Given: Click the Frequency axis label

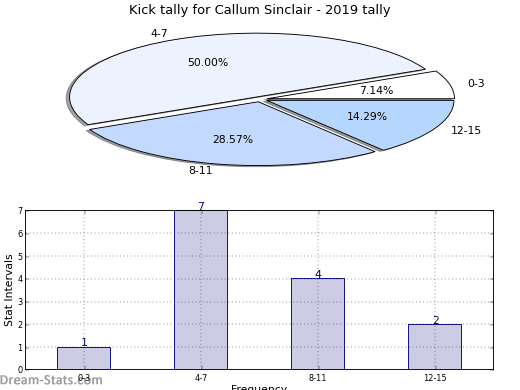Looking at the screenshot, I should pyautogui.click(x=259, y=387).
